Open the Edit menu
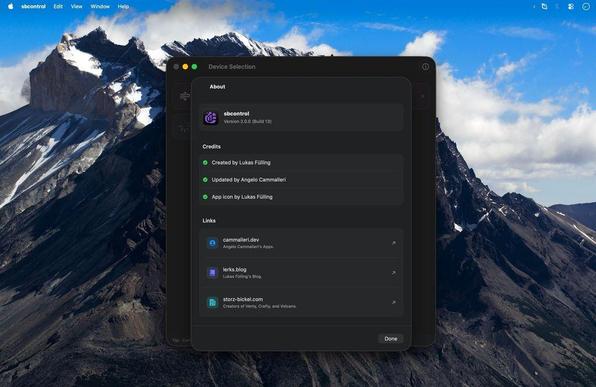Image resolution: width=596 pixels, height=387 pixels. pyautogui.click(x=58, y=6)
